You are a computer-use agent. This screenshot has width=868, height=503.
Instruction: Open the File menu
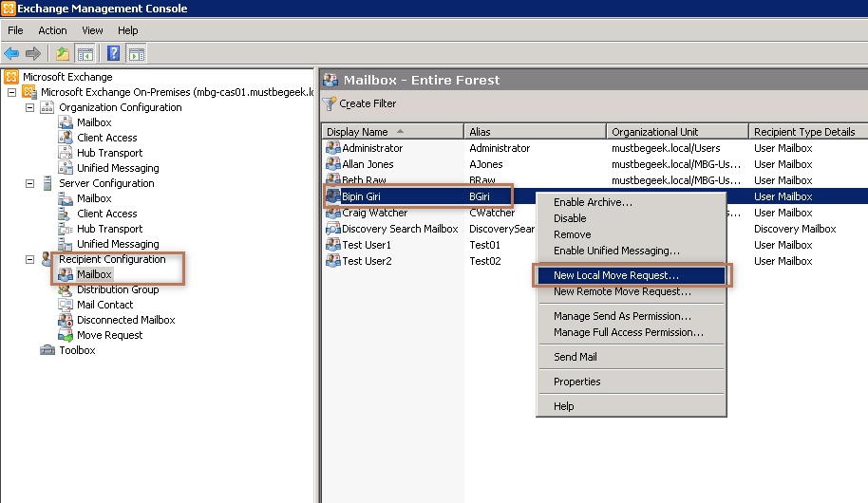click(x=15, y=30)
